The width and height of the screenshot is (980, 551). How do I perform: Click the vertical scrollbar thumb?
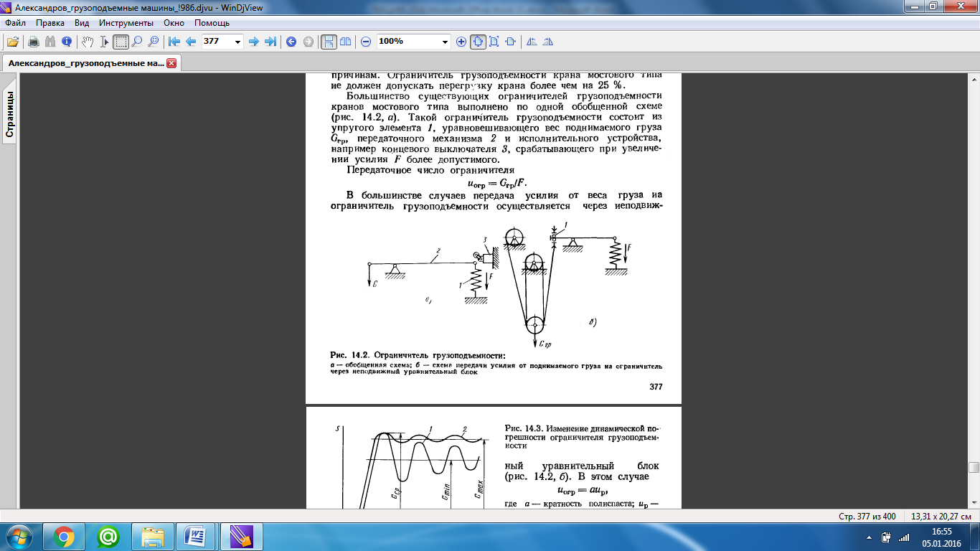click(x=974, y=468)
